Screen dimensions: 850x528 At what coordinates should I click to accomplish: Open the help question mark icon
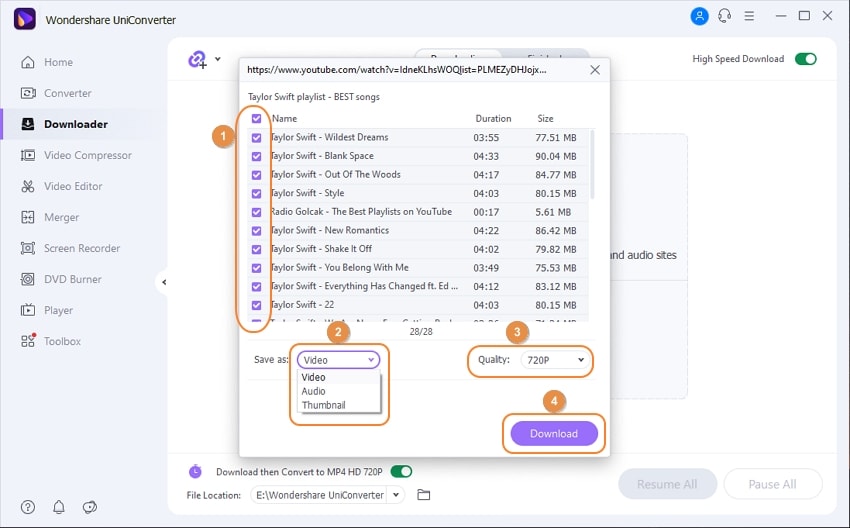(x=28, y=507)
